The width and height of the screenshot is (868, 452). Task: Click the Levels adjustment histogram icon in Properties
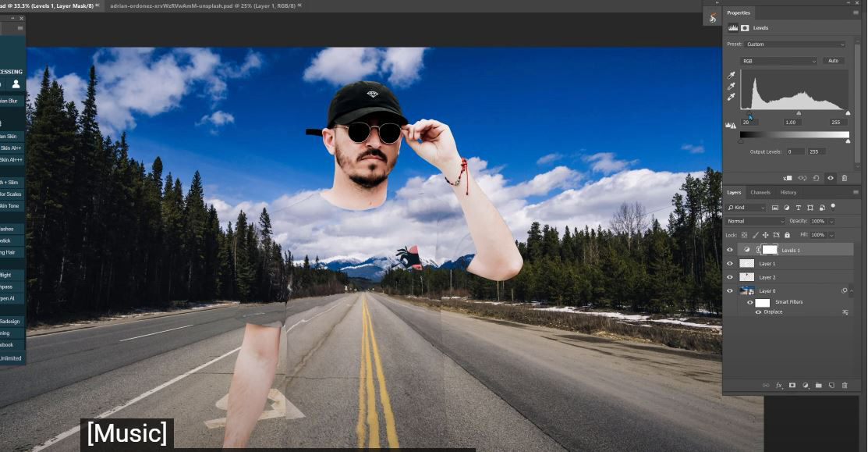click(x=733, y=27)
